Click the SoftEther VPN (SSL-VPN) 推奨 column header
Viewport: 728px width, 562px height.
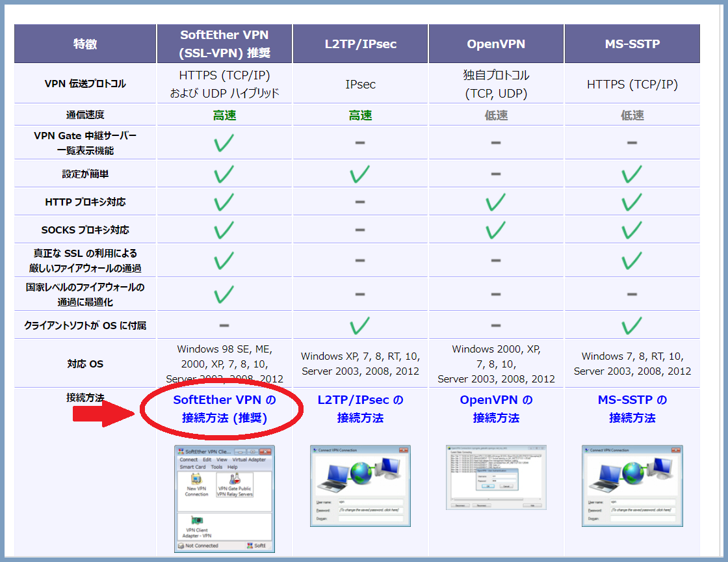pyautogui.click(x=224, y=44)
